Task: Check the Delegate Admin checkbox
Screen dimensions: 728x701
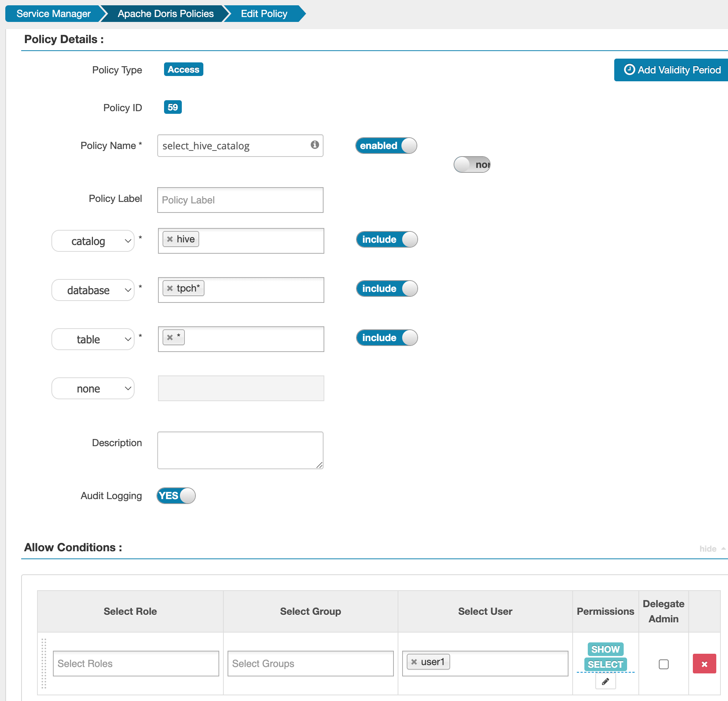Action: [x=663, y=664]
